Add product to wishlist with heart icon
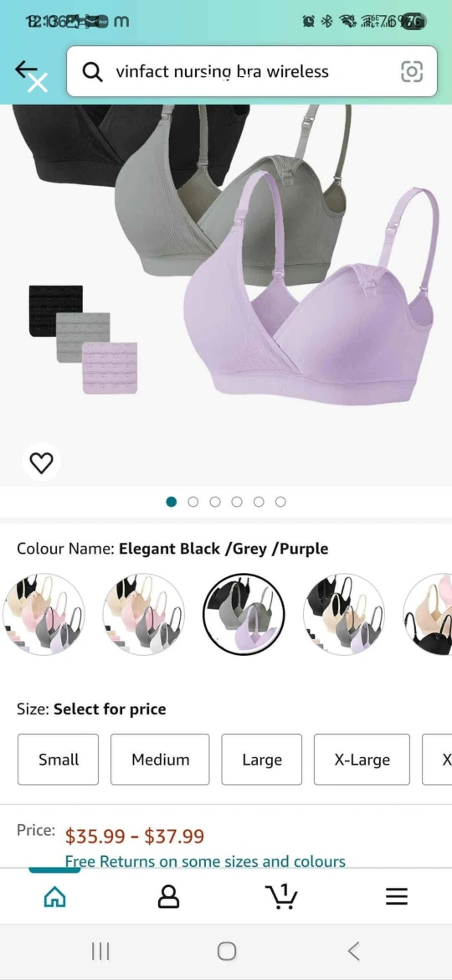 [42, 462]
